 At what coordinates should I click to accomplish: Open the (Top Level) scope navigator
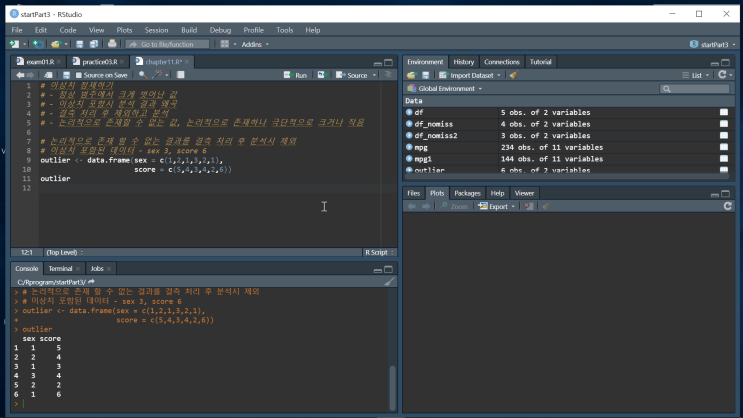(x=64, y=252)
